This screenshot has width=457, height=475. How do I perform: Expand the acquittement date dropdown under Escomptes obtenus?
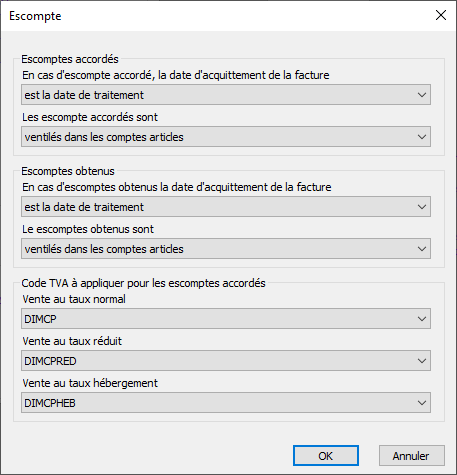coord(226,207)
